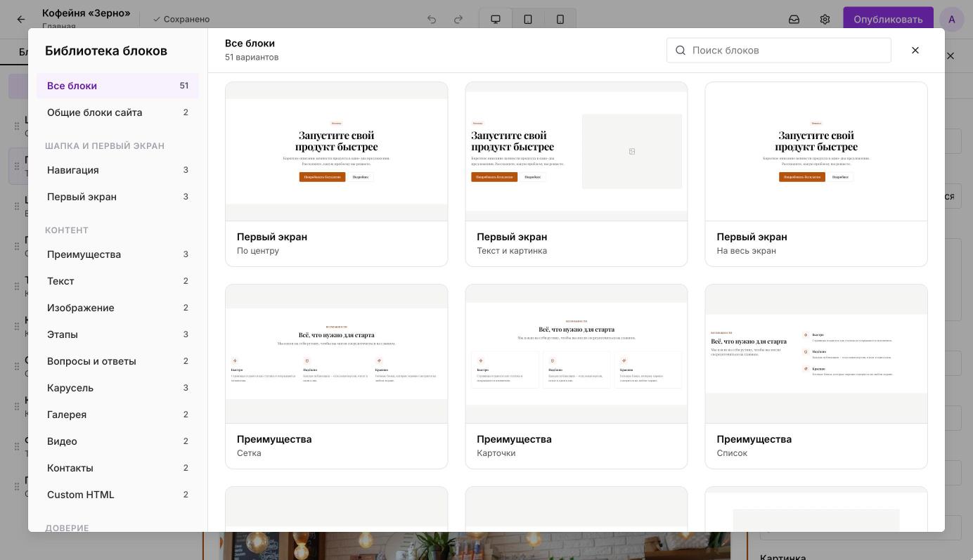Click the Кофейня «Зерно» project title
The image size is (973, 560).
pyautogui.click(x=86, y=13)
